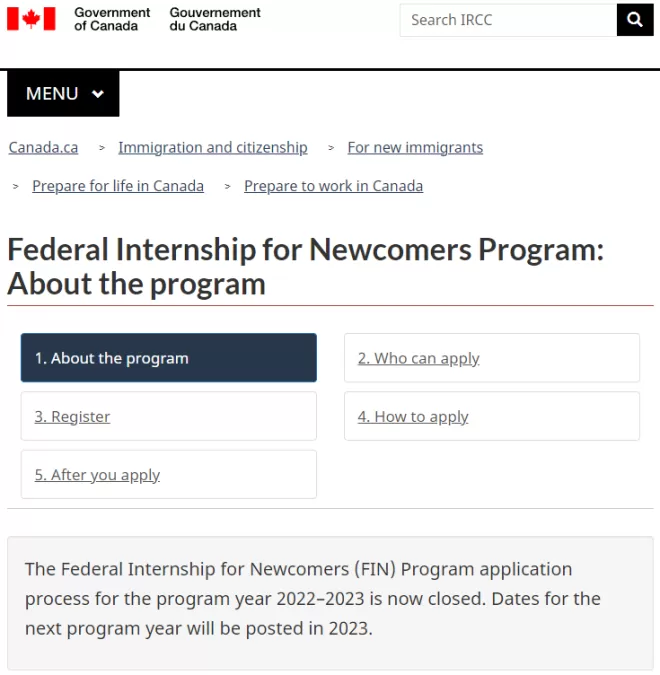The image size is (660, 675).
Task: Click the chevron arrow beside MENU
Action: [98, 94]
